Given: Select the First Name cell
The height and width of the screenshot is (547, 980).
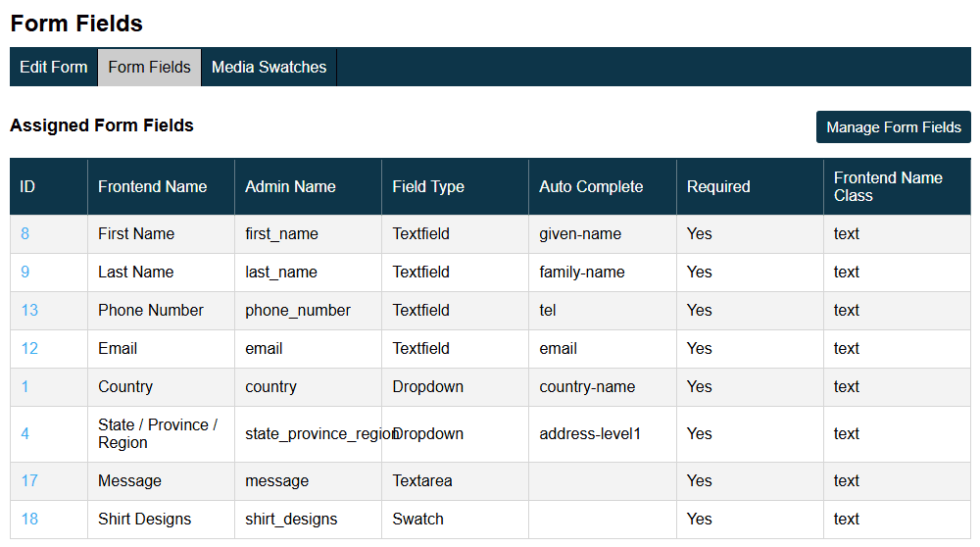Looking at the screenshot, I should (x=162, y=234).
